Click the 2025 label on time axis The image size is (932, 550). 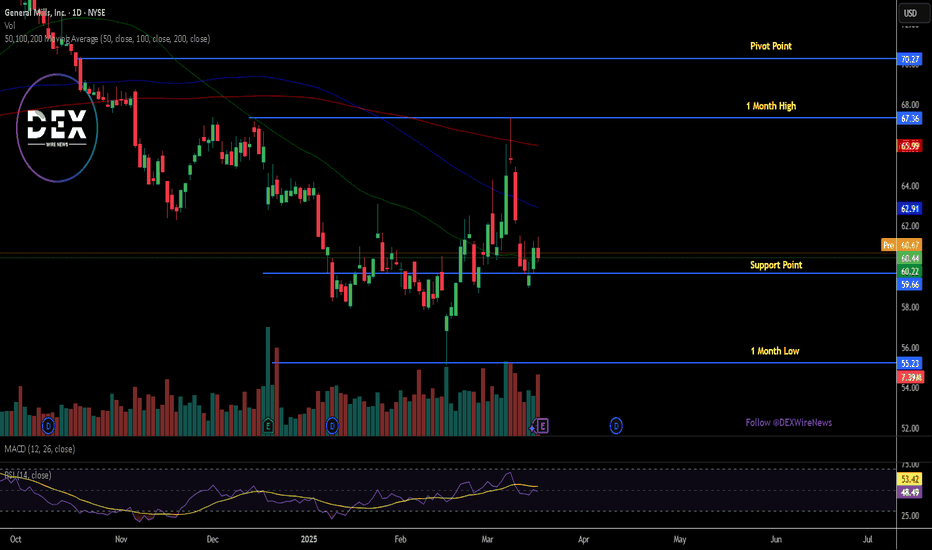coord(309,539)
